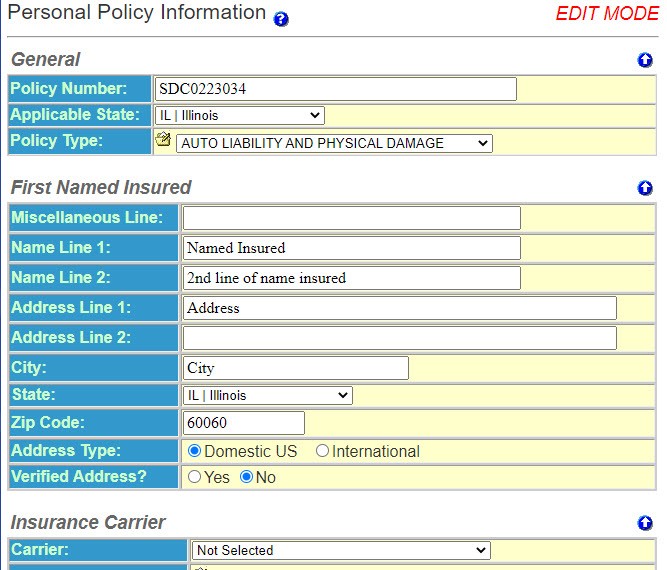Expand the insured State dropdown

coord(267,395)
